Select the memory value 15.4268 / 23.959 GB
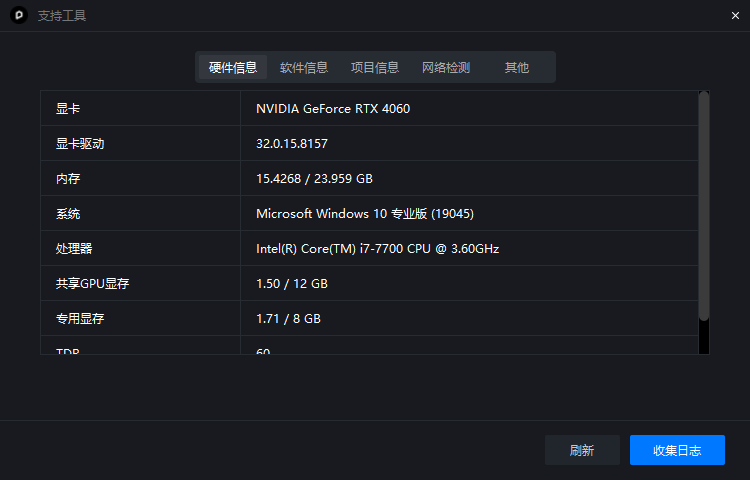Screen dimensions: 750x480 (x=314, y=179)
